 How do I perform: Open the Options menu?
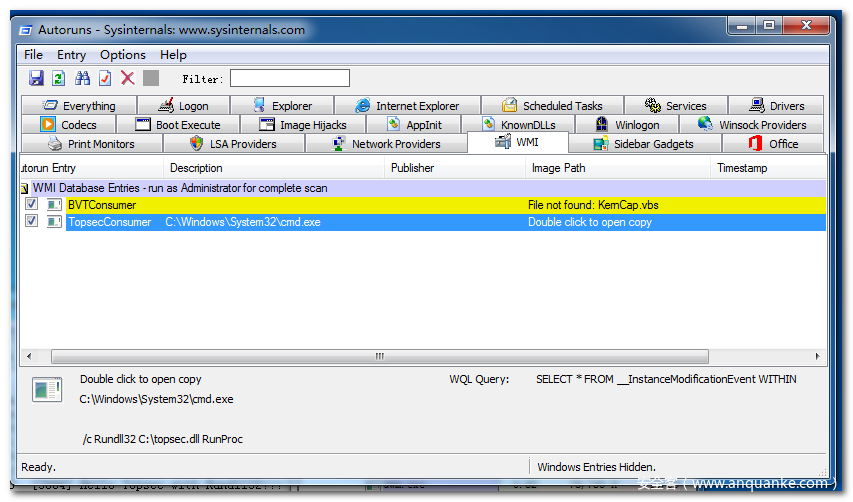[x=122, y=55]
